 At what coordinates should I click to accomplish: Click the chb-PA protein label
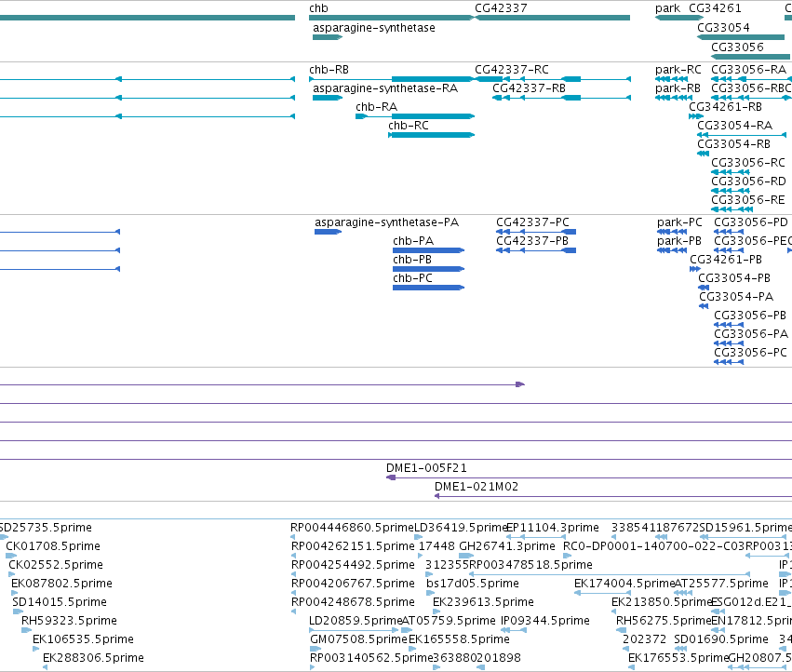(413, 241)
